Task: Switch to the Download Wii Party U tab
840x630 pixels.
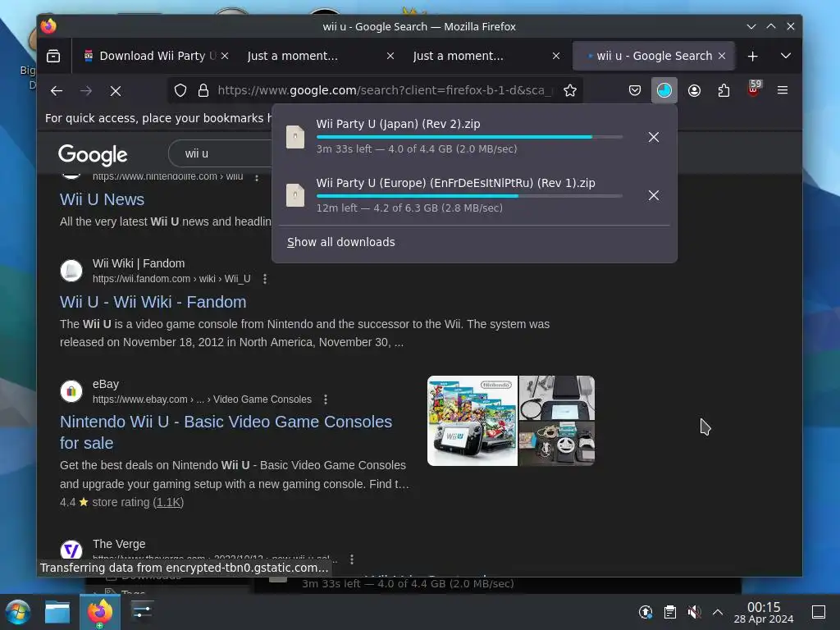Action: pyautogui.click(x=150, y=56)
